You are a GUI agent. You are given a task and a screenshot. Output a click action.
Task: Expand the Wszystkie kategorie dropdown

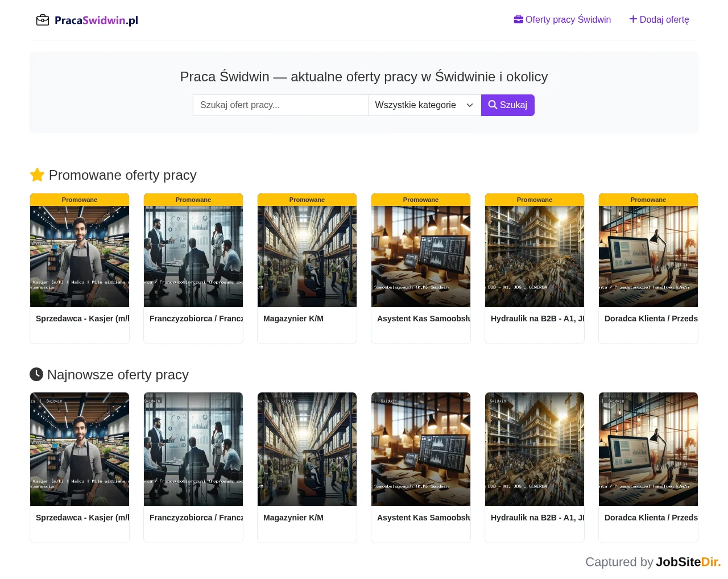point(425,105)
